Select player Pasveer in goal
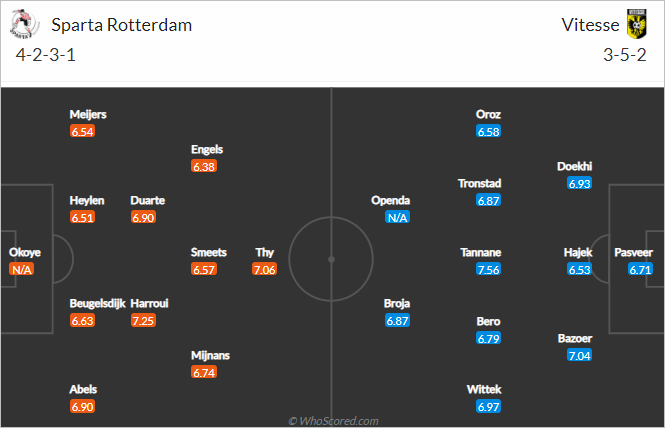Screen dimensions: 665x428 (634, 252)
